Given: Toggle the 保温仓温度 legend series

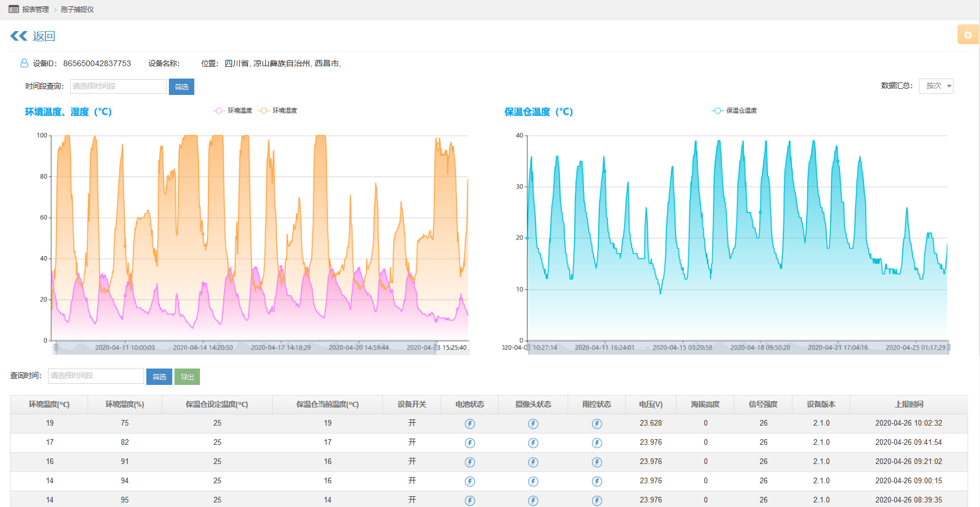Looking at the screenshot, I should coord(734,111).
